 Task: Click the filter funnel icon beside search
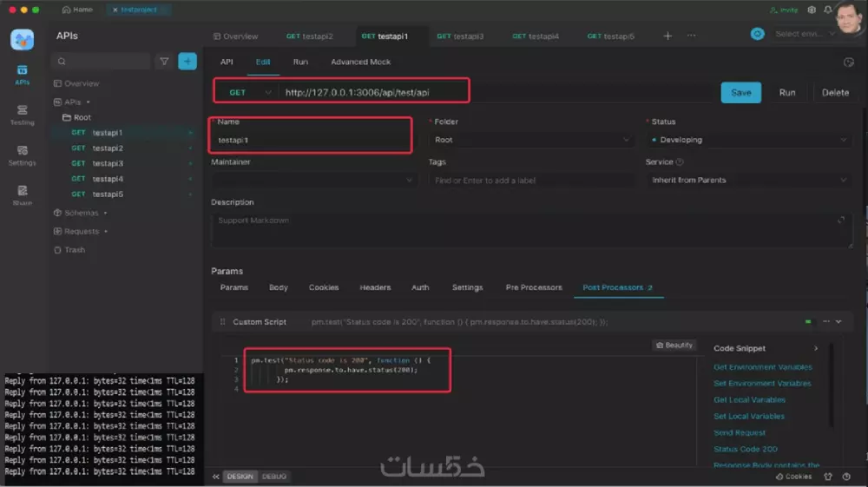164,62
